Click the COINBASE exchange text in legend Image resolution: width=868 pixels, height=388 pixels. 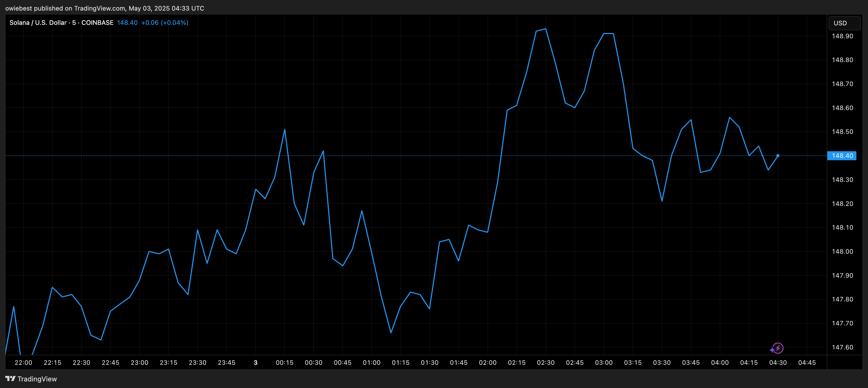tap(97, 22)
